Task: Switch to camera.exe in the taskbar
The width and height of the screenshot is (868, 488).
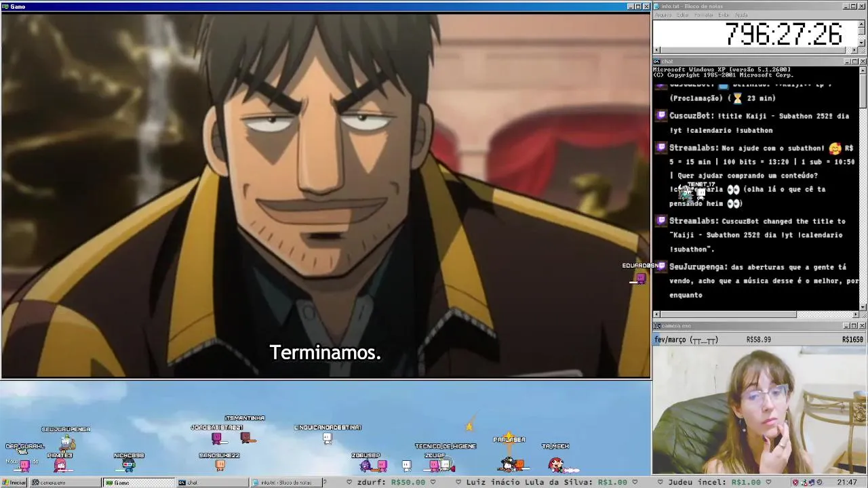Action: (66, 483)
